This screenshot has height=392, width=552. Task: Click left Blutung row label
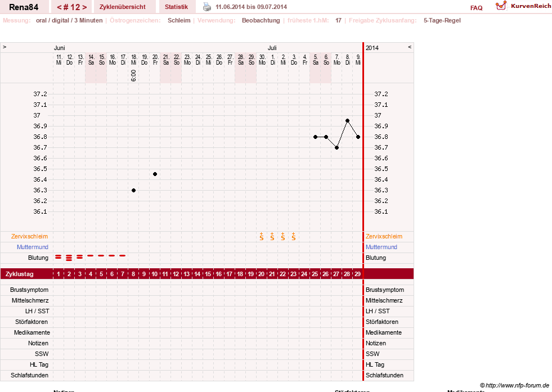(x=38, y=258)
